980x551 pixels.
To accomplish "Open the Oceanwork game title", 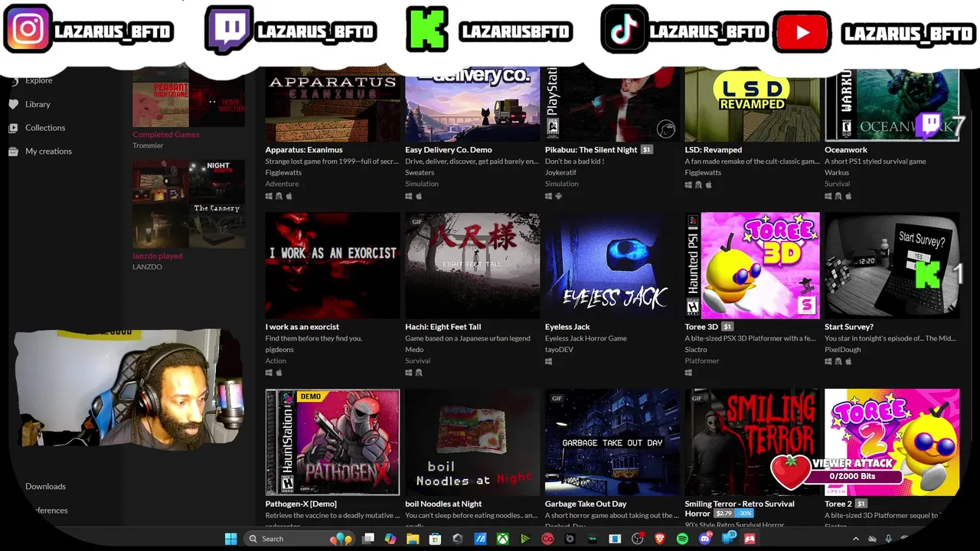I will click(846, 150).
